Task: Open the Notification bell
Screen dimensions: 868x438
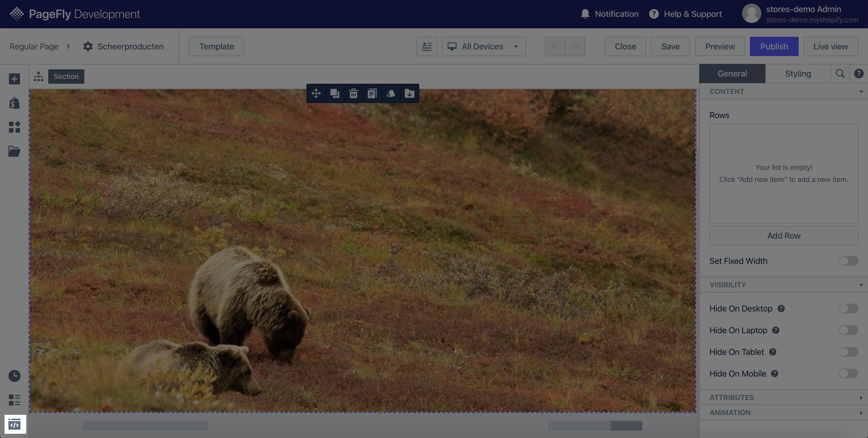Action: pyautogui.click(x=585, y=14)
